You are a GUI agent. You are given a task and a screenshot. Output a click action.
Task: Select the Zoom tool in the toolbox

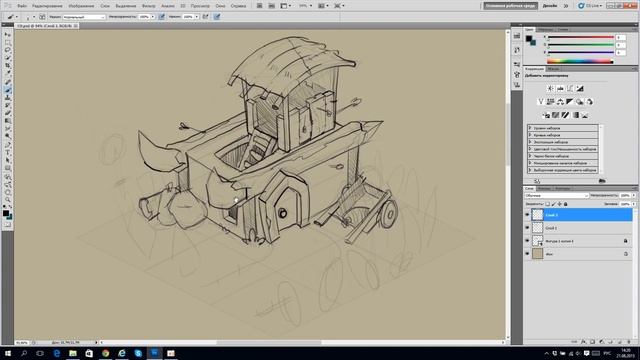8,200
